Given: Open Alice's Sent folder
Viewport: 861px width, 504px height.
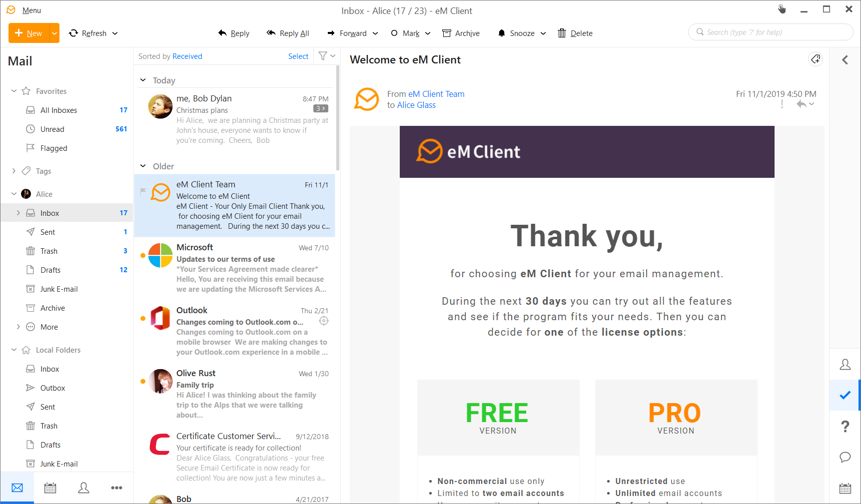Looking at the screenshot, I should (67, 232).
